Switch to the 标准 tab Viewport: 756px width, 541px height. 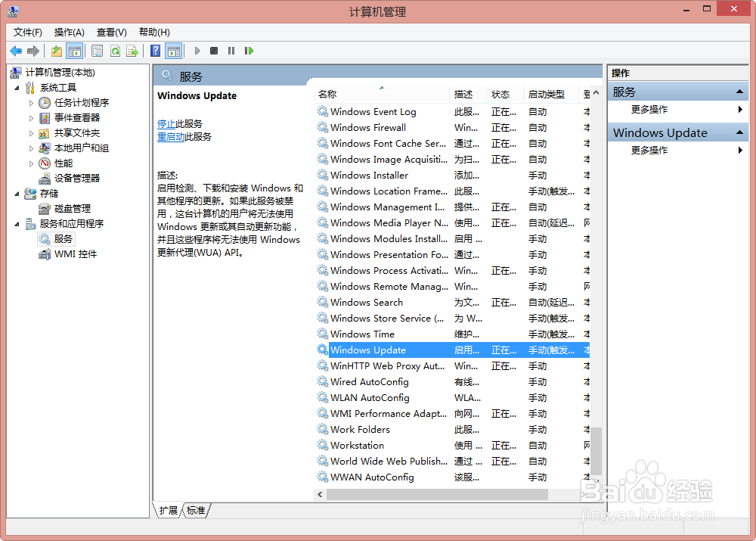[196, 511]
